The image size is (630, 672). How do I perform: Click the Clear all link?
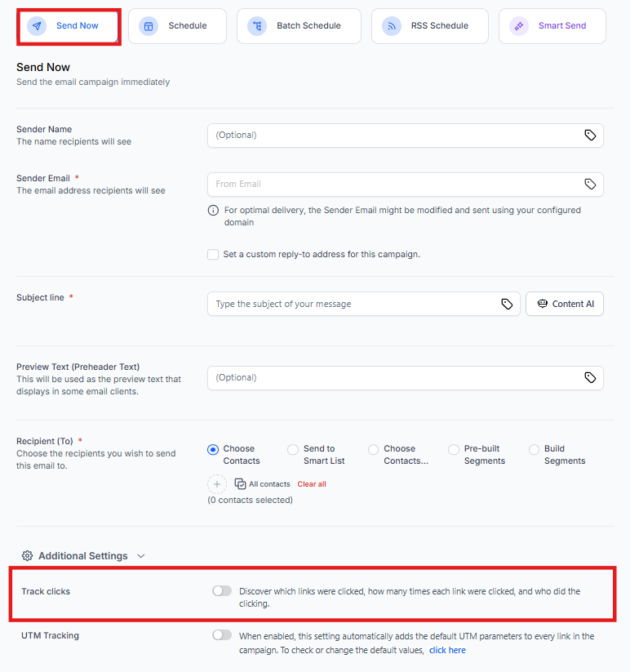(312, 484)
